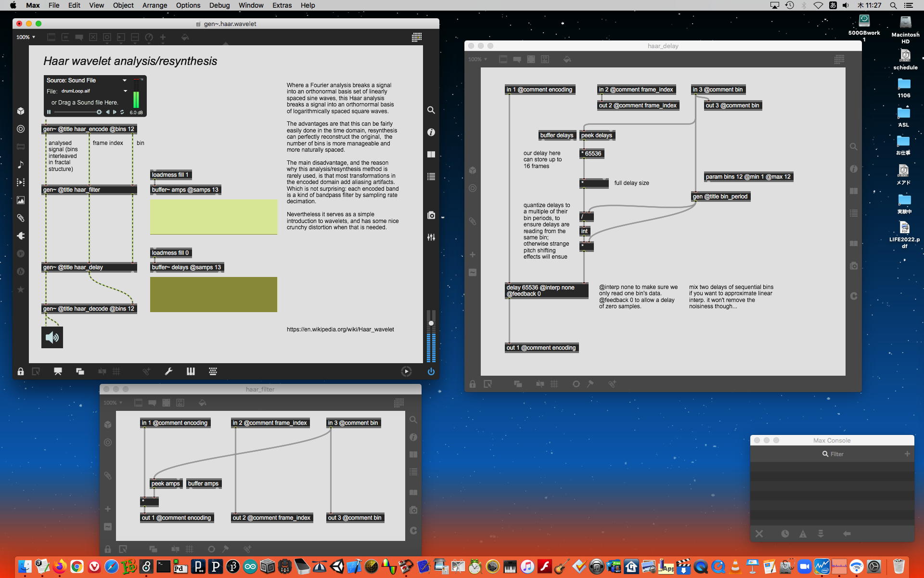Open the calendar grid icon in toolbar
Screen dimensions: 924x578
click(x=417, y=37)
